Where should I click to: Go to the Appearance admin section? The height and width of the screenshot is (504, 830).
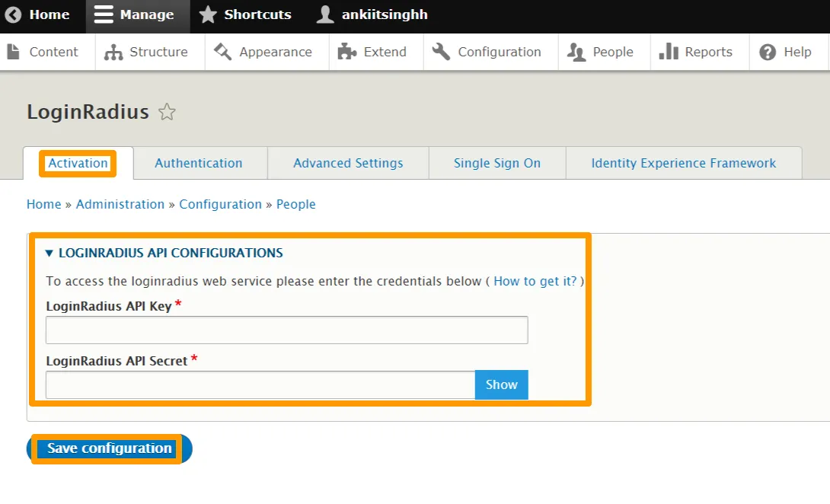click(264, 52)
